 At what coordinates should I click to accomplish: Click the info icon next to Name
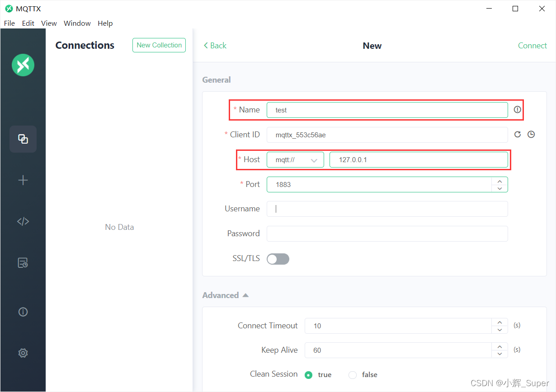[518, 109]
